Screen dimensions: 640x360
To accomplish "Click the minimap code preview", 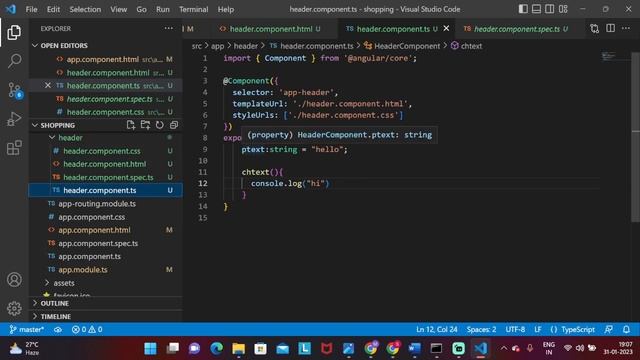I will point(609,56).
